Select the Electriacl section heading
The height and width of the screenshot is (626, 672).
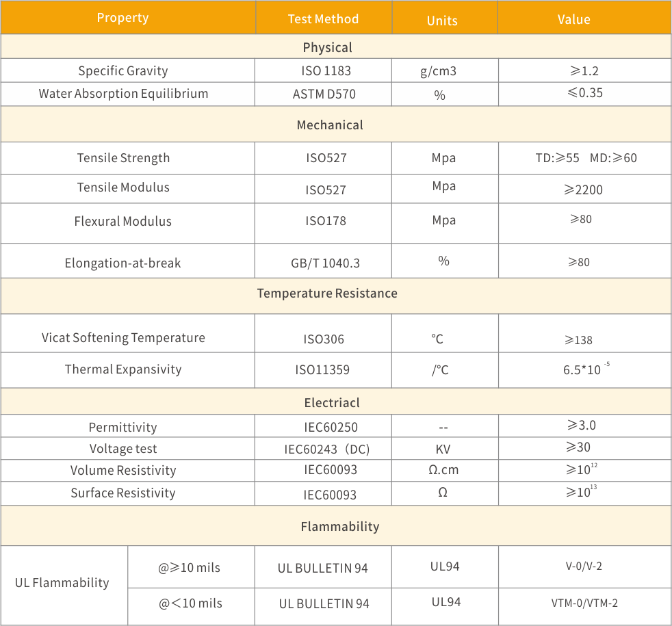(x=332, y=402)
